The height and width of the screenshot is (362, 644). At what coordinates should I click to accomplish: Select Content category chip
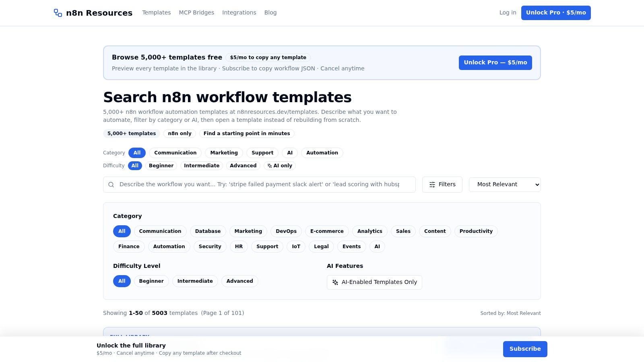pyautogui.click(x=435, y=231)
